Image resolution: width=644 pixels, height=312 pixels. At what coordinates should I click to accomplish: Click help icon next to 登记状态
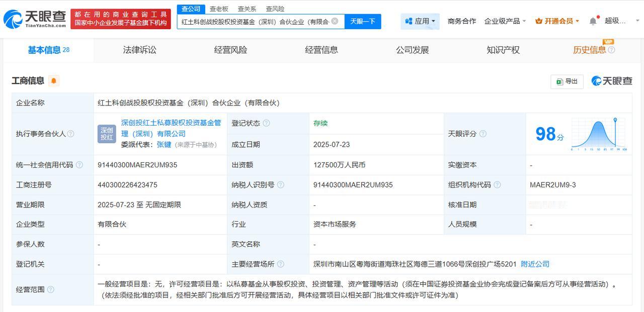(266, 123)
